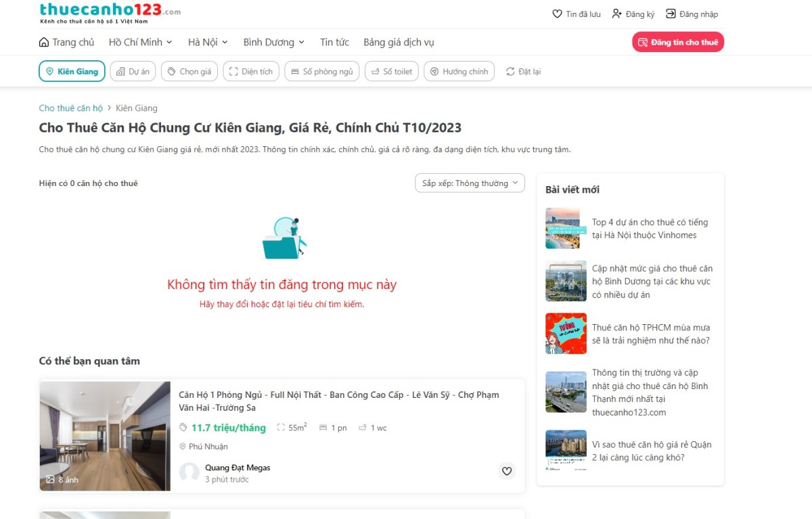The height and width of the screenshot is (519, 812).
Task: Click the location pin icon in Kiên Giang filter
Action: 49,72
